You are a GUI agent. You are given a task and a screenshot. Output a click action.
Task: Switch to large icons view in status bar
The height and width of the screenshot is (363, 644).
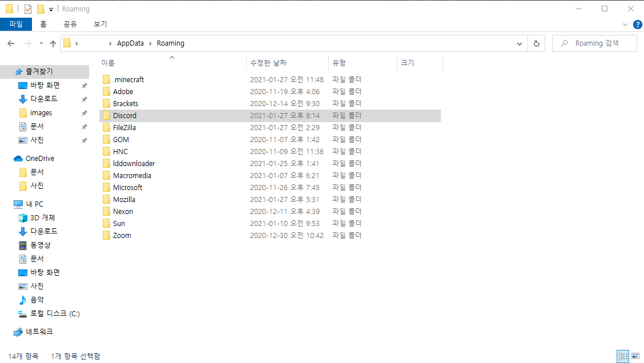[x=635, y=356]
